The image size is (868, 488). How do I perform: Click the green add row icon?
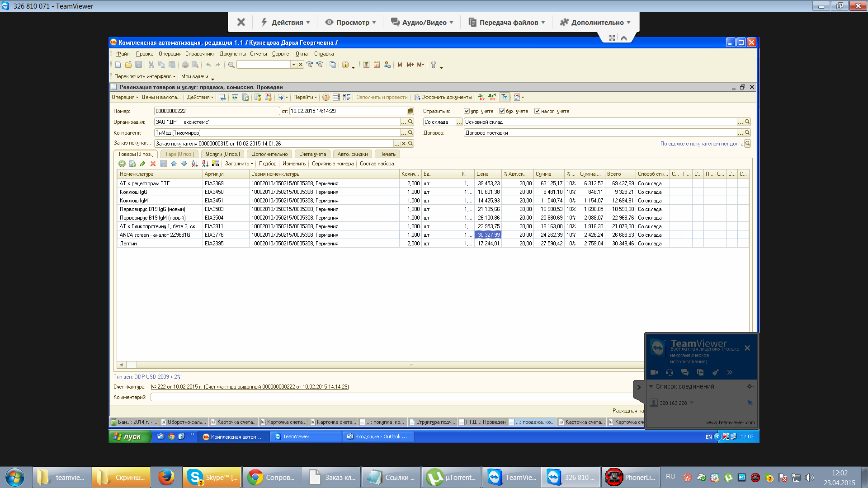122,164
